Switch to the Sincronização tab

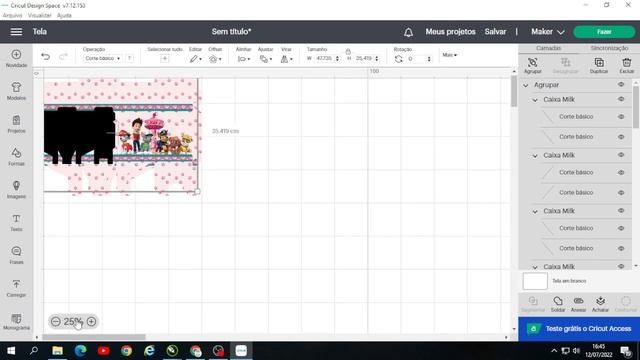609,48
